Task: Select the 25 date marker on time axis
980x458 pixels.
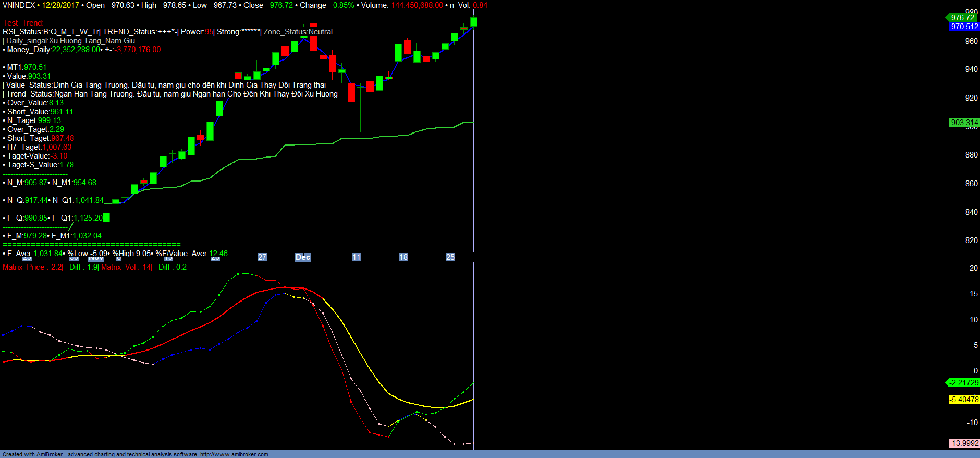Action: pos(450,257)
